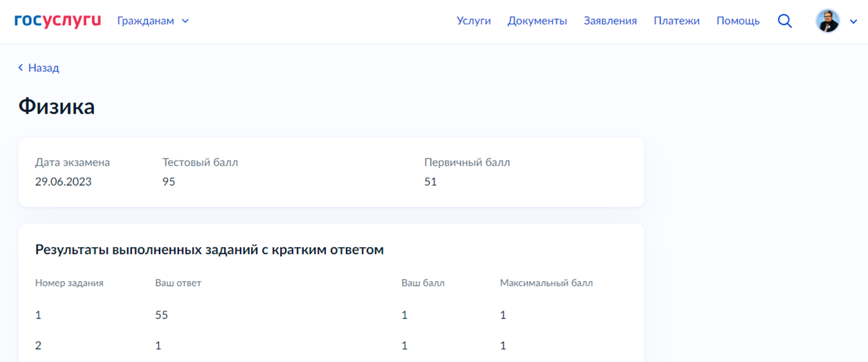Click the exam date 29.06.2023
Screen dimensions: 868x362
[x=64, y=182]
